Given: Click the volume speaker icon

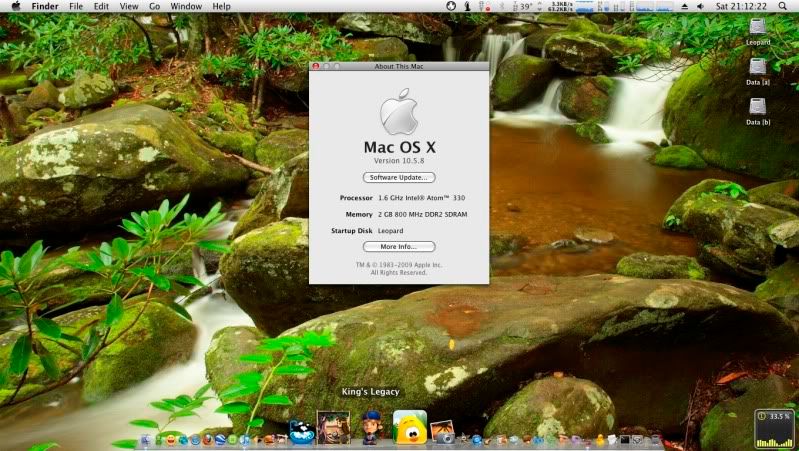Looking at the screenshot, I should (700, 6).
